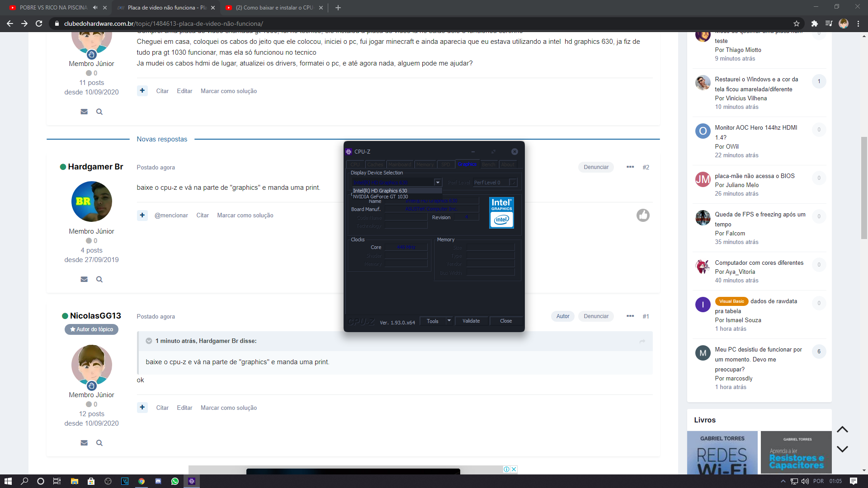Go back using the browser back arrow
Viewport: 868px width, 488px height.
[10, 23]
